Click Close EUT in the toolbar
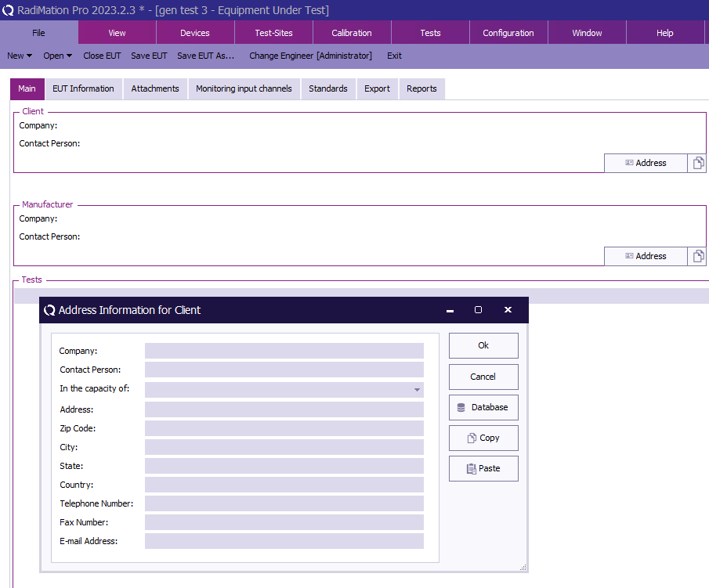The width and height of the screenshot is (709, 588). [x=102, y=56]
